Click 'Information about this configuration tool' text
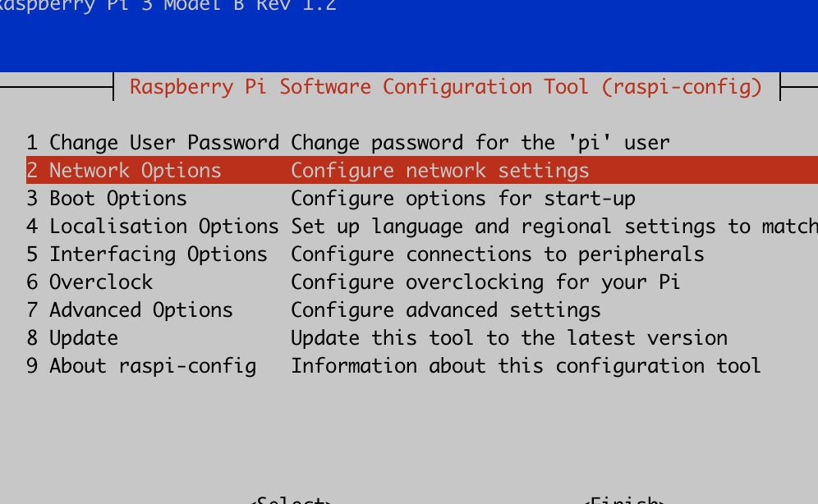This screenshot has width=818, height=504. click(x=526, y=366)
